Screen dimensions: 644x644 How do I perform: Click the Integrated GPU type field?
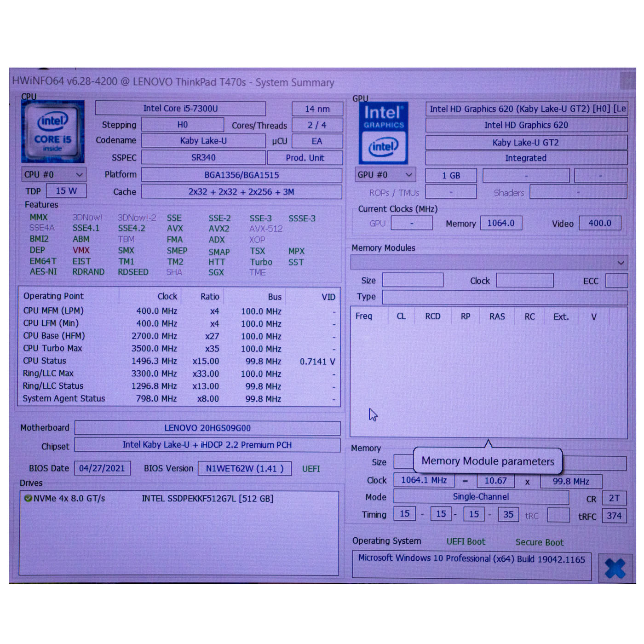526,158
